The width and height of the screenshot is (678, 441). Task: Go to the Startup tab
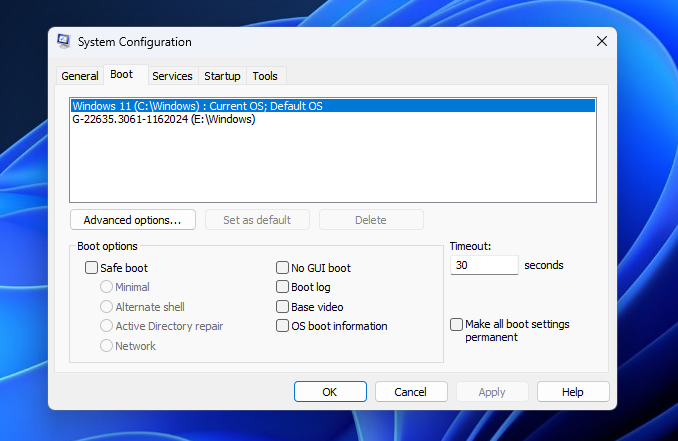tap(222, 76)
